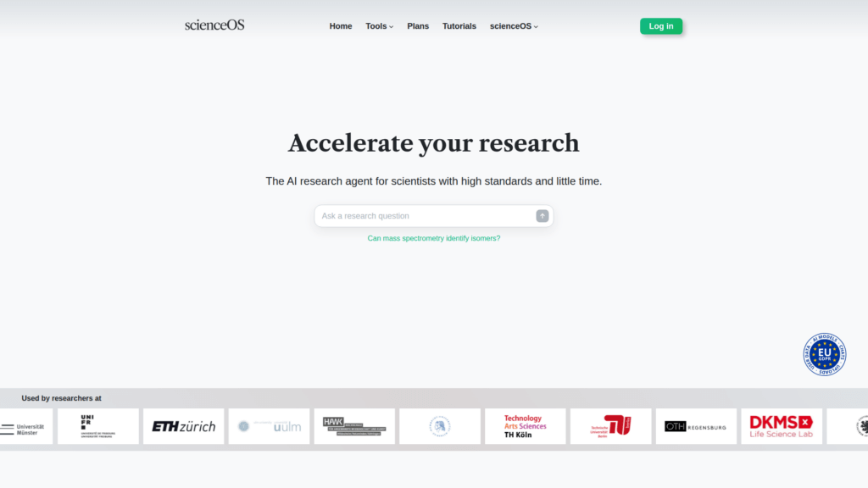The image size is (868, 488).
Task: Click the DKMS Life Science Lab logo
Action: (x=781, y=426)
